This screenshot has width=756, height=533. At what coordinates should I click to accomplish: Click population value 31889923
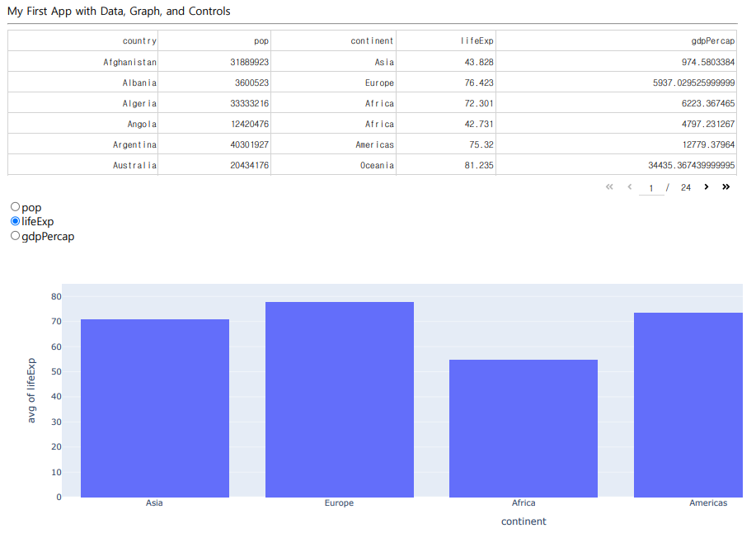[x=214, y=62]
